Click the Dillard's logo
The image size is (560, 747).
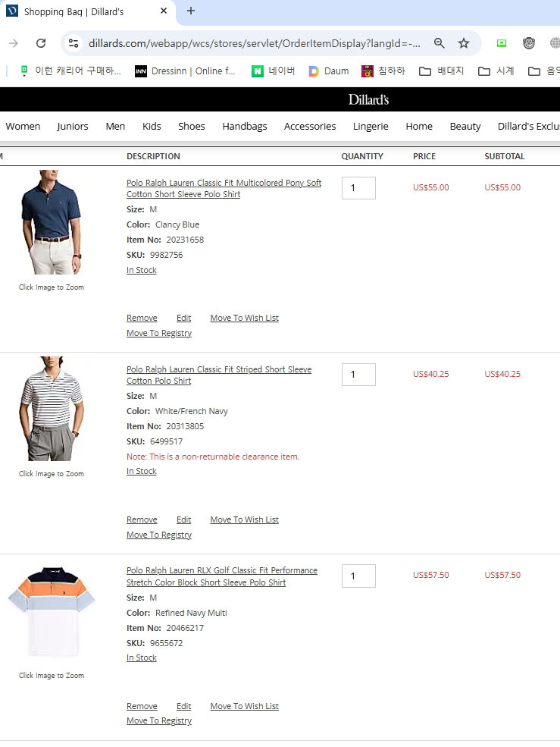pos(368,99)
